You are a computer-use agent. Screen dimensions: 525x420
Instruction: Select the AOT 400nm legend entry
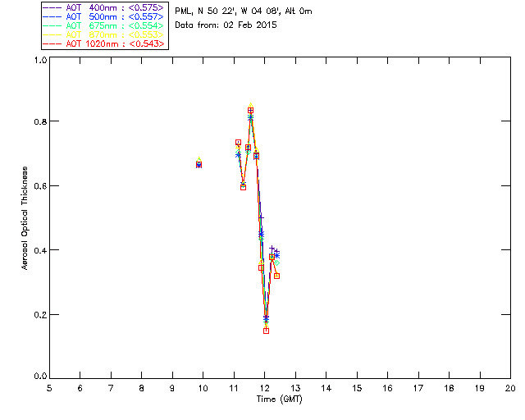103,7
